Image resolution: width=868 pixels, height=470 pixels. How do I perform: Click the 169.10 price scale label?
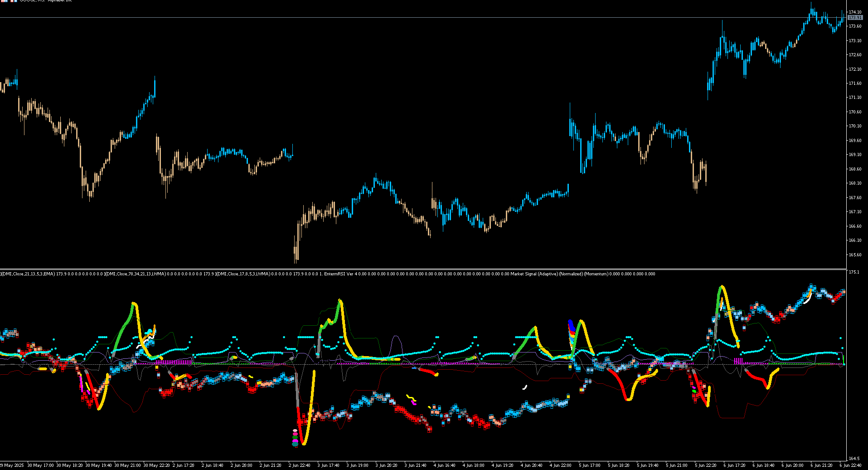[855, 155]
